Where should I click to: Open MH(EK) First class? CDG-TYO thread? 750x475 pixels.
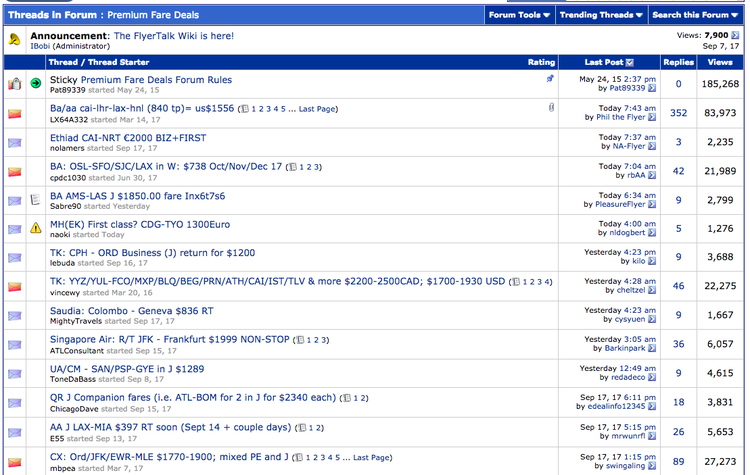[x=140, y=224]
